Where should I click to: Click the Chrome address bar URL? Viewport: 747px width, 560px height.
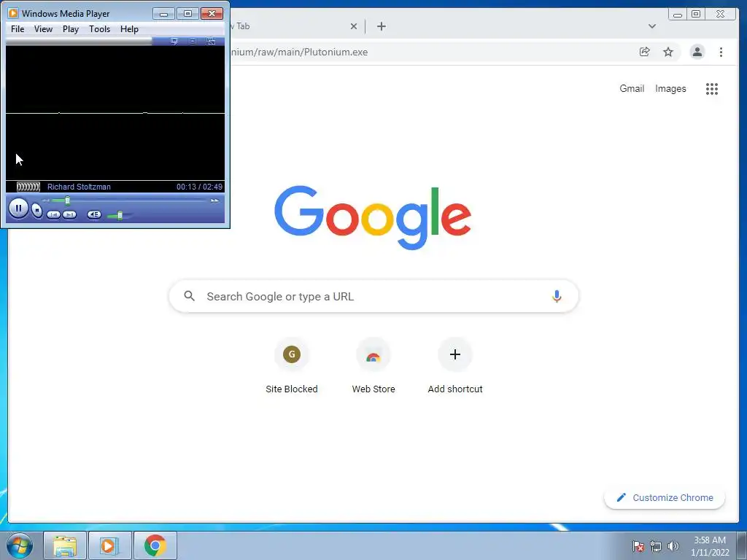click(x=299, y=52)
